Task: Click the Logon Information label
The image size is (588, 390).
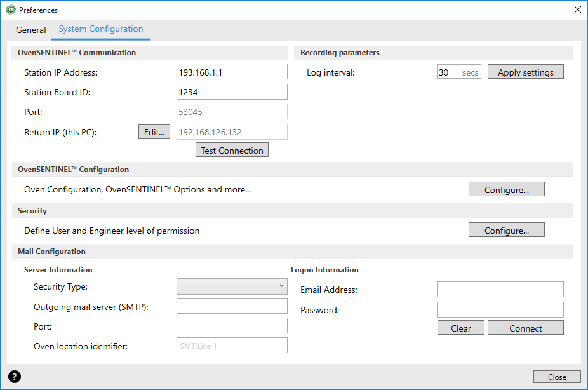Action: tap(324, 269)
